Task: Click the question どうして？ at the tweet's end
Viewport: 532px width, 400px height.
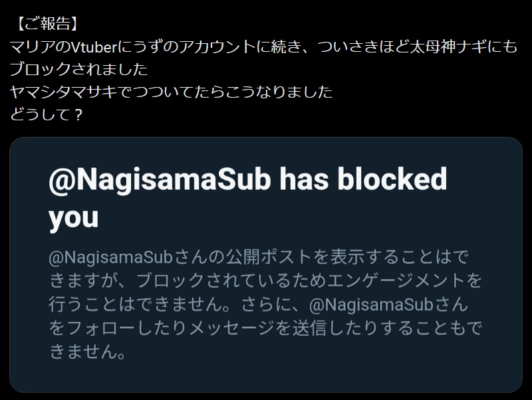Action: [47, 114]
